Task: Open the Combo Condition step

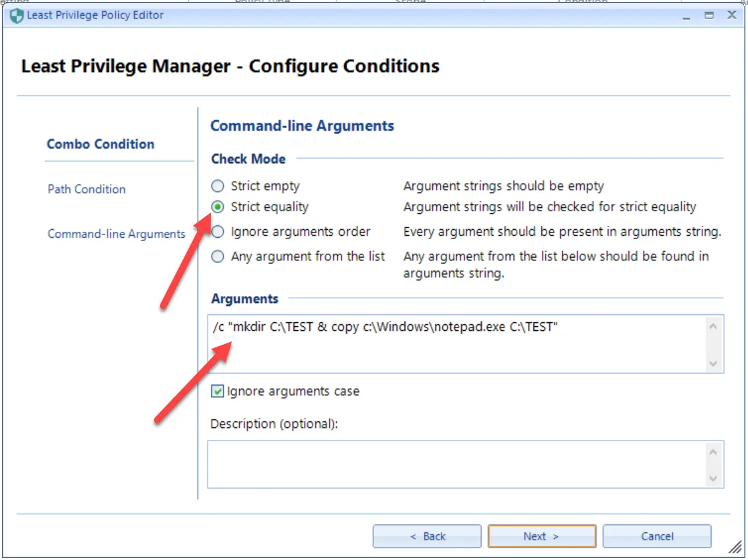Action: [100, 144]
